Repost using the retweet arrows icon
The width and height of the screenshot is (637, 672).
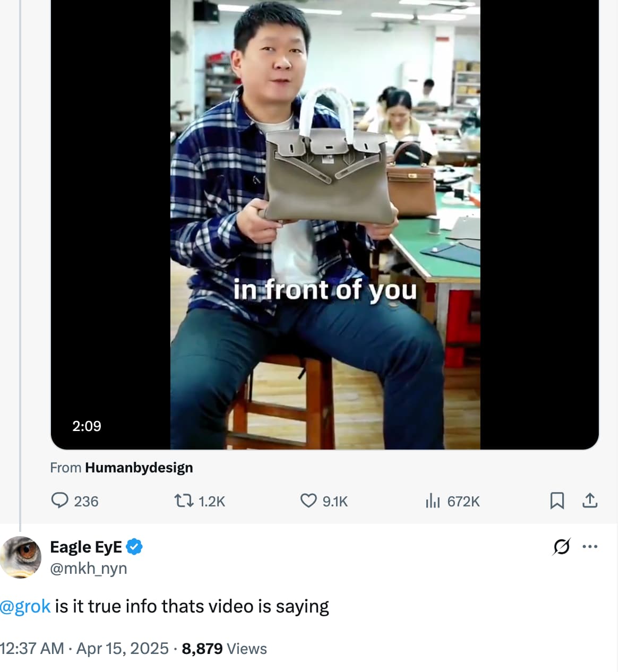[184, 501]
